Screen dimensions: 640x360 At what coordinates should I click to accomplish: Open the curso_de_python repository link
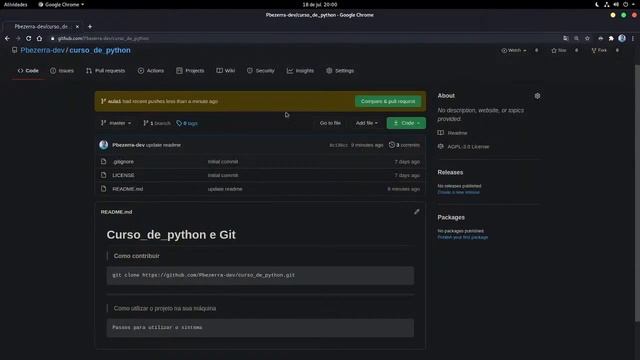100,50
